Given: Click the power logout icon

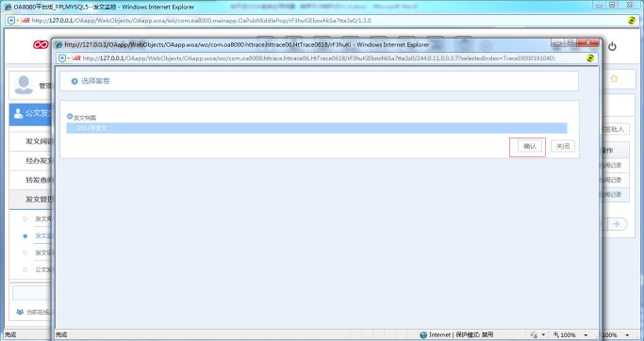Looking at the screenshot, I should 612,46.
